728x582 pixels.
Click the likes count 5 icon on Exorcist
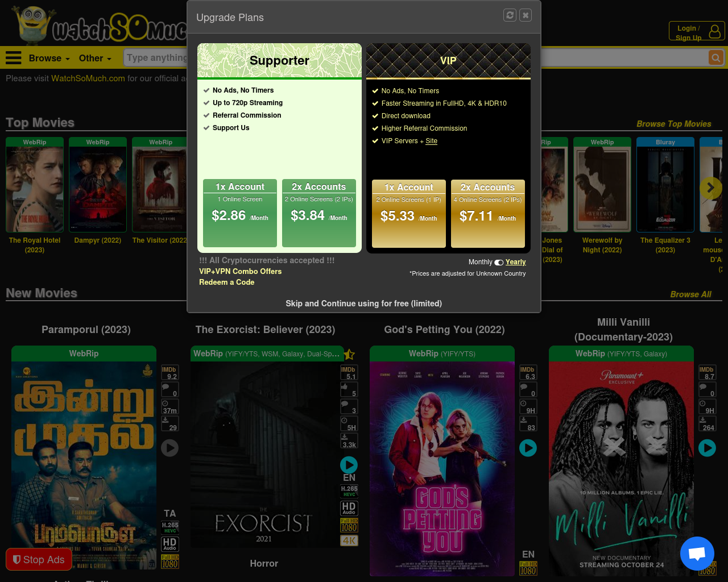tap(349, 390)
